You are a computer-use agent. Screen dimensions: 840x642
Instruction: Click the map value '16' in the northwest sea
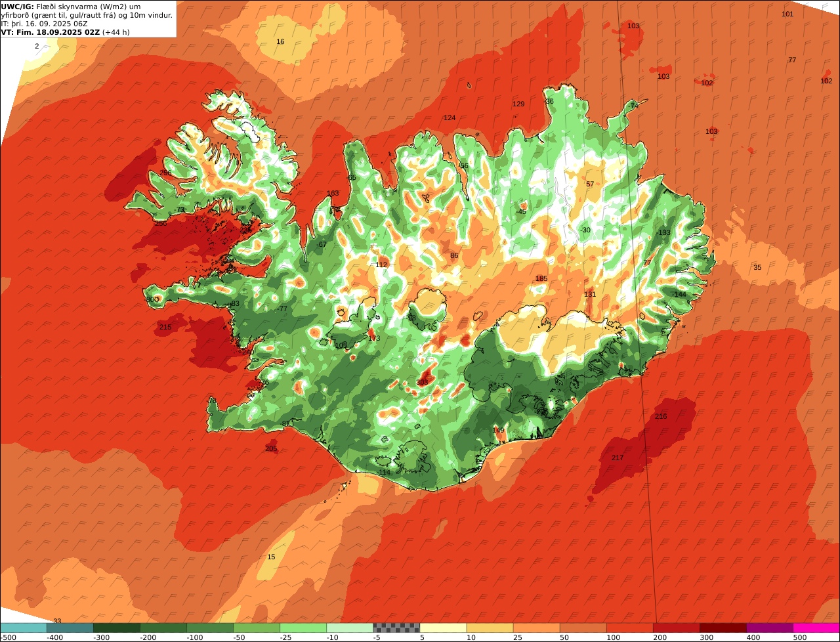[x=280, y=42]
